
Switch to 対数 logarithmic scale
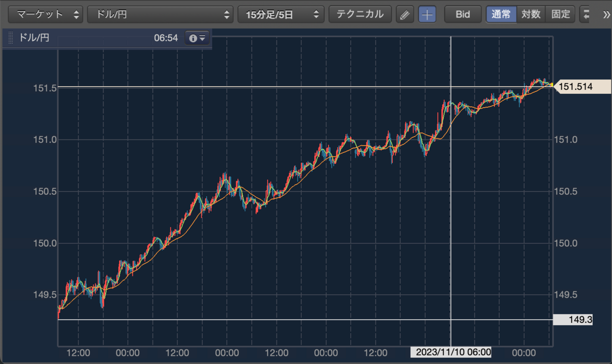coord(531,14)
